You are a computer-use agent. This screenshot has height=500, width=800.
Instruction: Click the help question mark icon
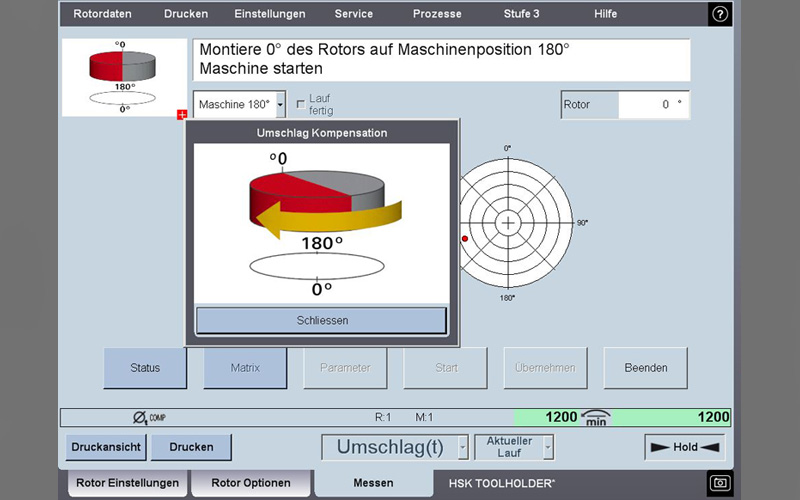[720, 14]
